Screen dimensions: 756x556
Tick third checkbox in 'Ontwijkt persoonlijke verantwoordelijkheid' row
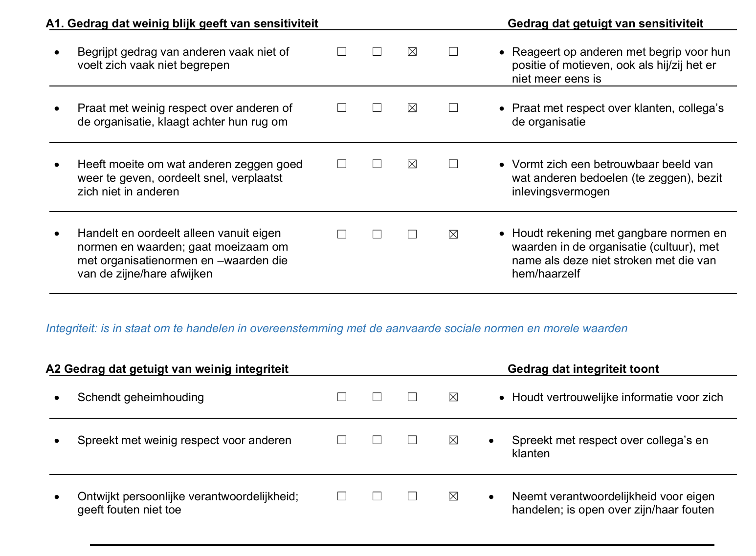click(x=412, y=496)
